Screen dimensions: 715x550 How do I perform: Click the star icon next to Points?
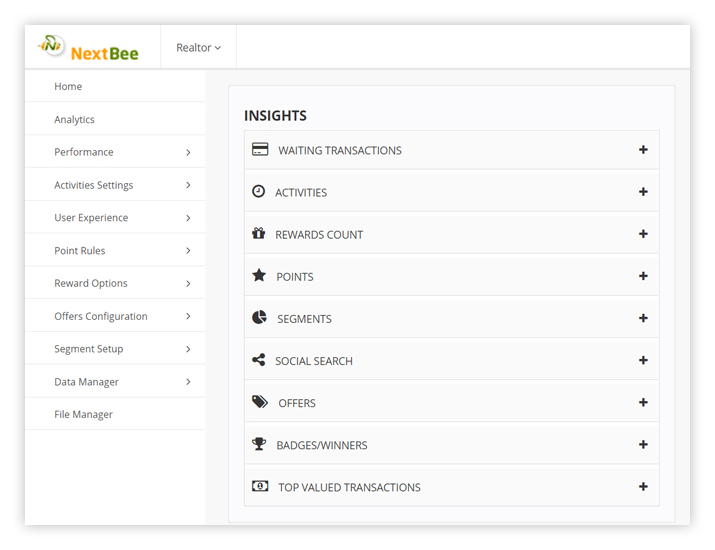[x=259, y=276]
